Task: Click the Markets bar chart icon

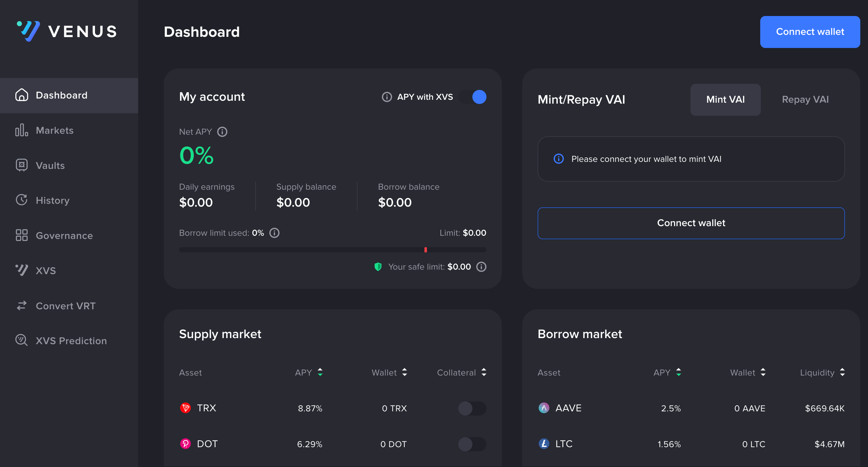Action: coord(21,130)
